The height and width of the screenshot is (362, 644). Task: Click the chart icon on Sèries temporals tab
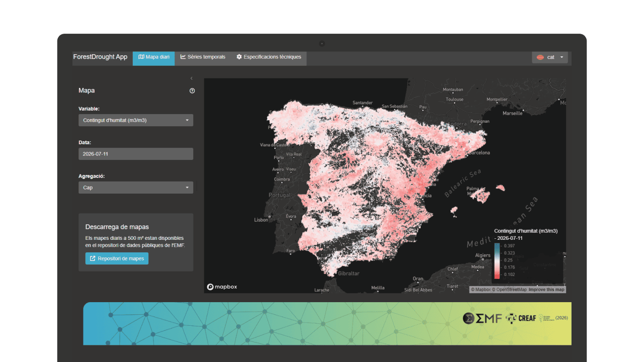pos(183,57)
